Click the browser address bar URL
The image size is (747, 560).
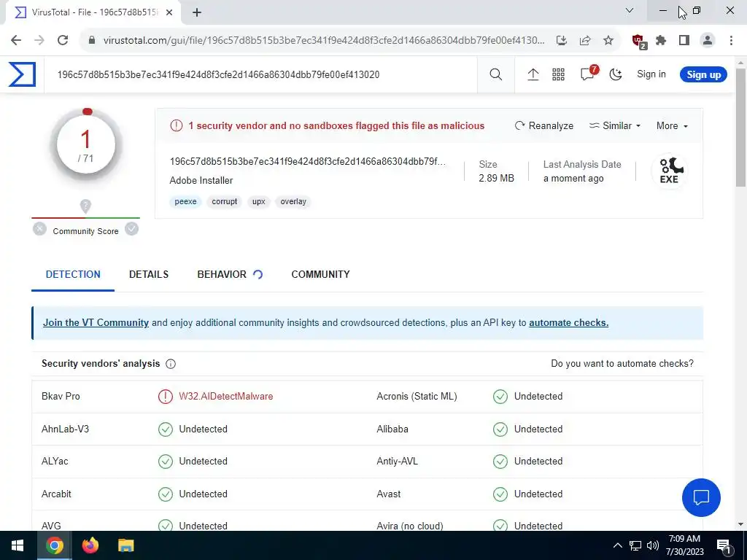click(324, 40)
